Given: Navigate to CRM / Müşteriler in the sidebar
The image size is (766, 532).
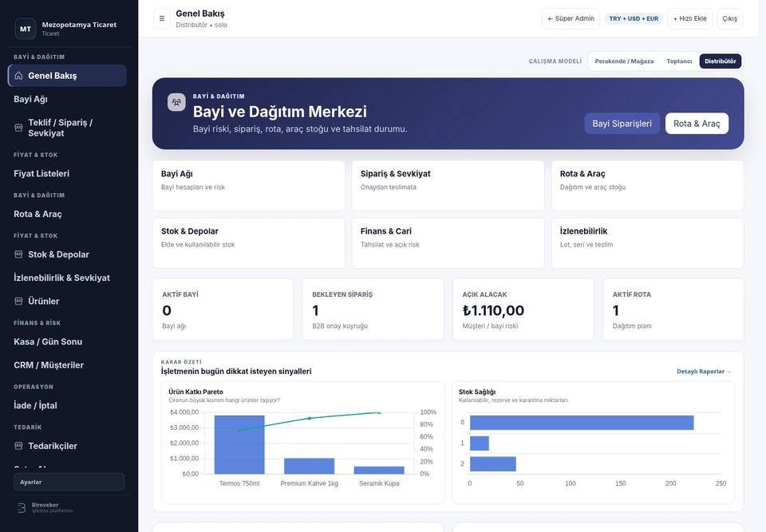Looking at the screenshot, I should click(x=67, y=365).
